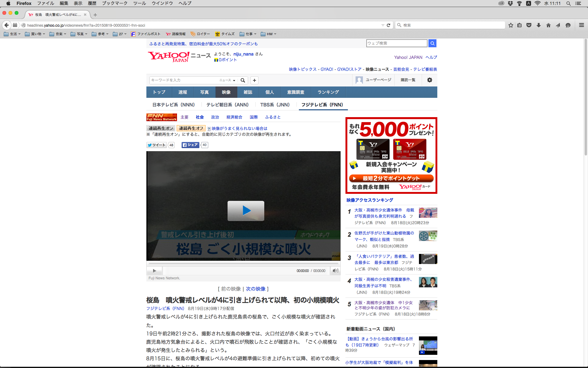The width and height of the screenshot is (588, 368).
Task: Turn on 連続再生オン continuous playback
Action: (x=161, y=128)
